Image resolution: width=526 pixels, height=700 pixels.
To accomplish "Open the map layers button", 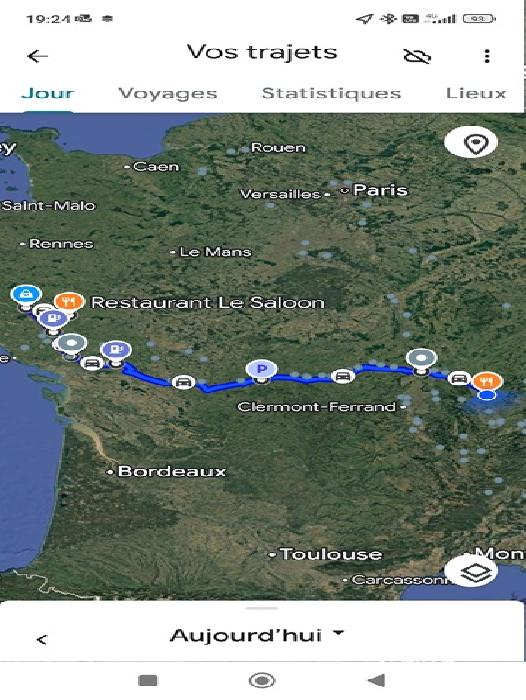I will pyautogui.click(x=472, y=571).
